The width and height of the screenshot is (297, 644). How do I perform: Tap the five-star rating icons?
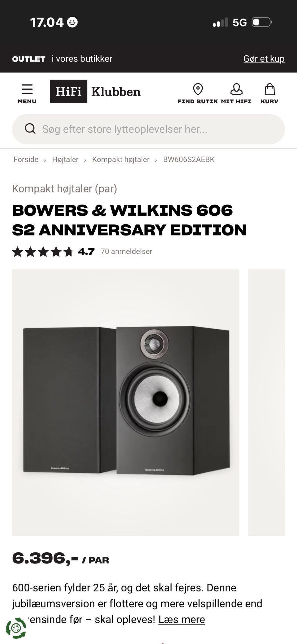[x=42, y=252]
